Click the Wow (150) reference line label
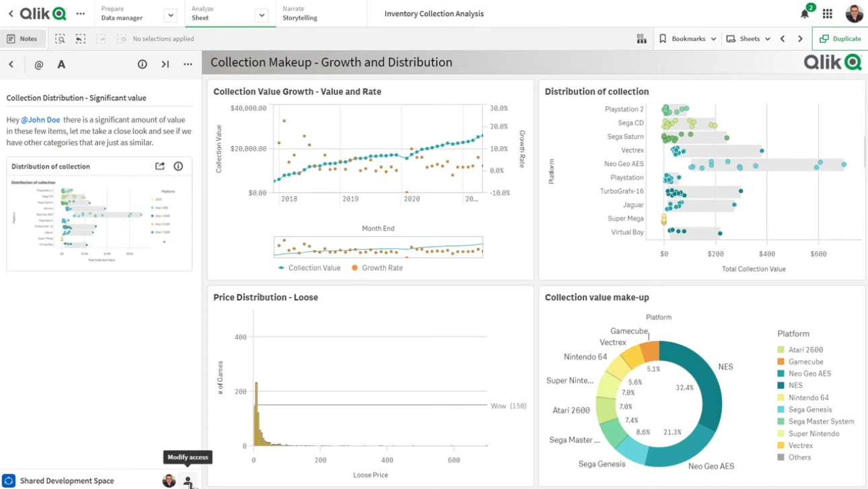Image resolution: width=868 pixels, height=489 pixels. point(508,406)
